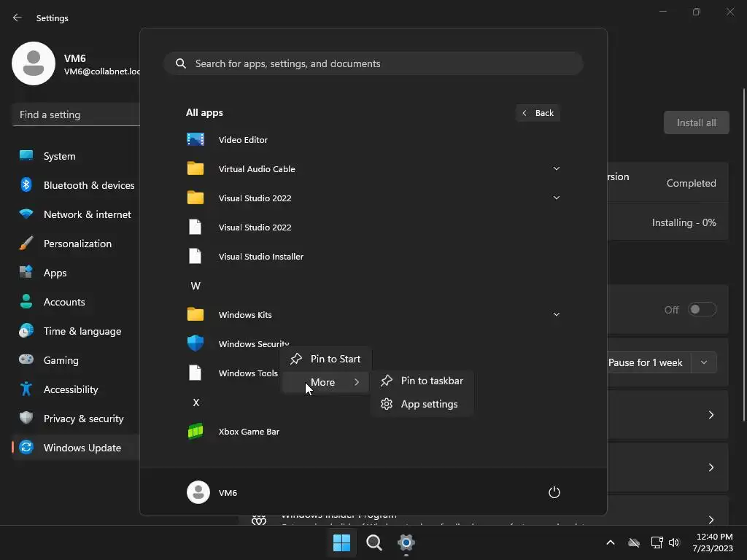Click the volume speaker tray icon

673,542
